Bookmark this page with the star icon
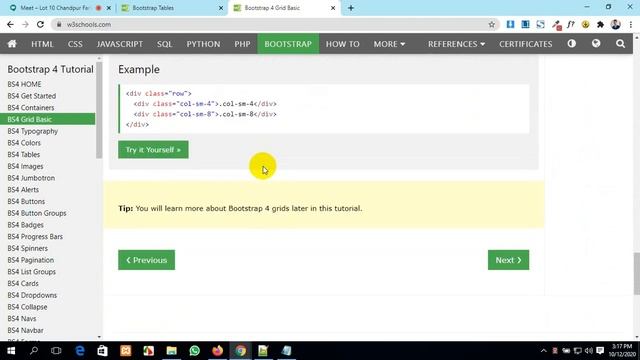Image resolution: width=640 pixels, height=360 pixels. click(x=491, y=24)
